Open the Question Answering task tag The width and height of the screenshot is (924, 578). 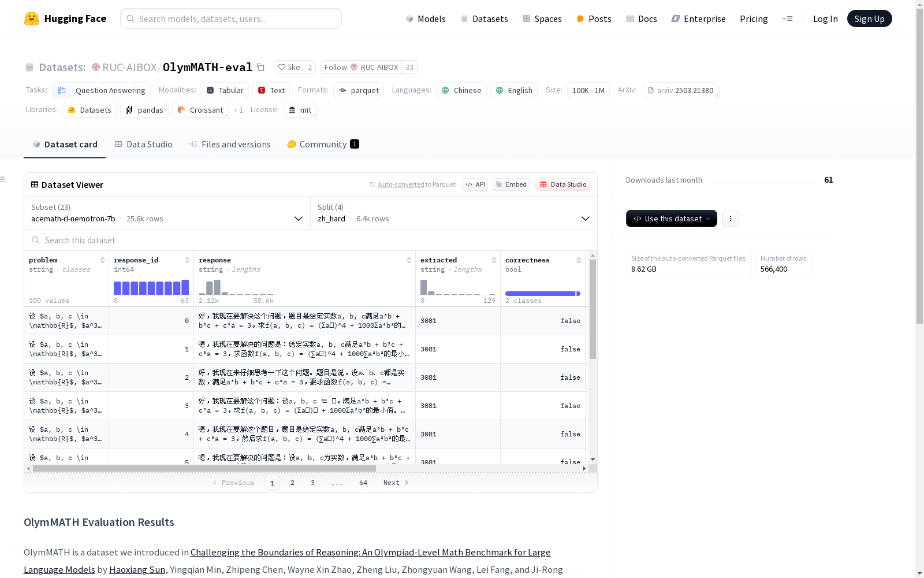point(102,90)
